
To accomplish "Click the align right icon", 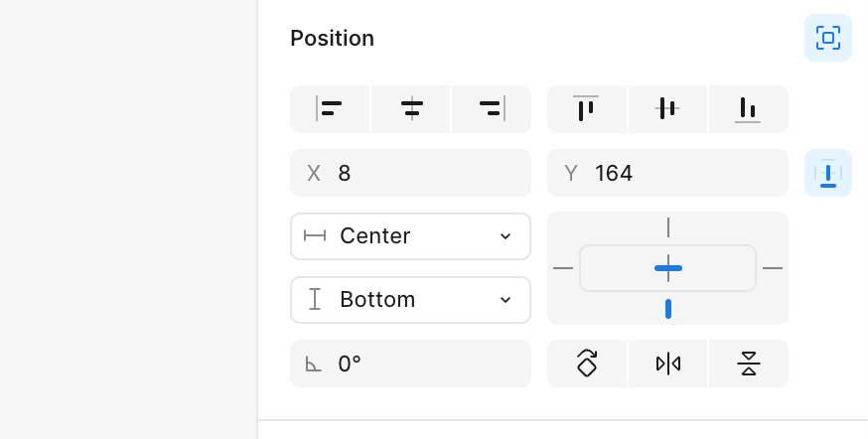I will point(492,109).
